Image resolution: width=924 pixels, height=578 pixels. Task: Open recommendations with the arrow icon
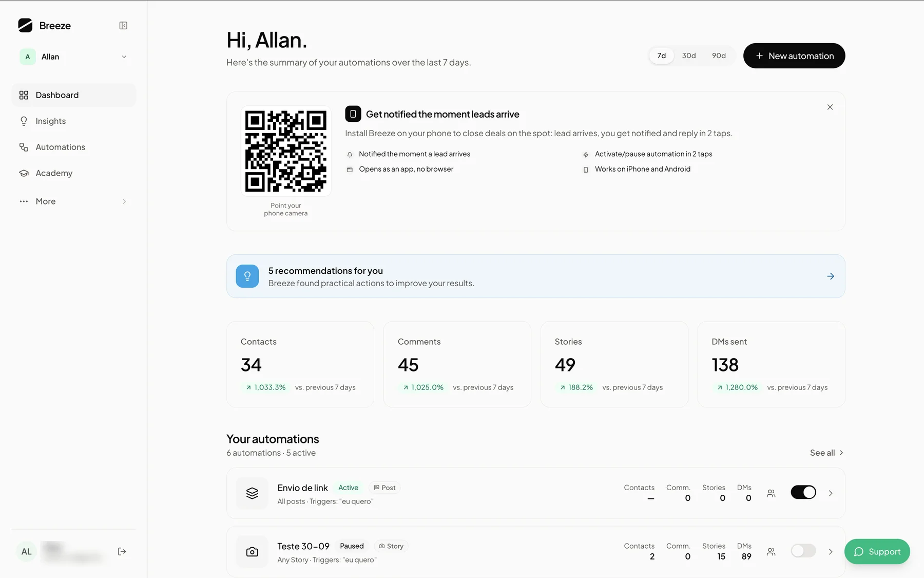pyautogui.click(x=831, y=276)
